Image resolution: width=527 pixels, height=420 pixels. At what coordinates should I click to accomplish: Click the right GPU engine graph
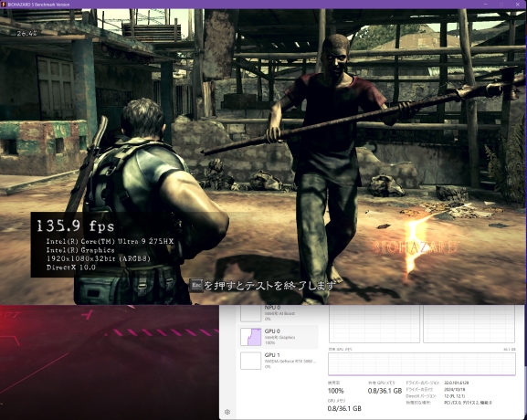coord(469,324)
